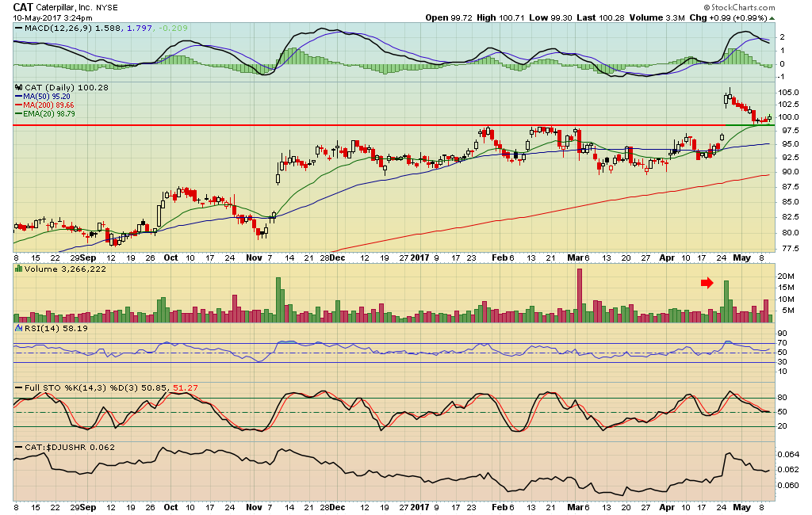Click the 5M volume axis label

click(788, 311)
